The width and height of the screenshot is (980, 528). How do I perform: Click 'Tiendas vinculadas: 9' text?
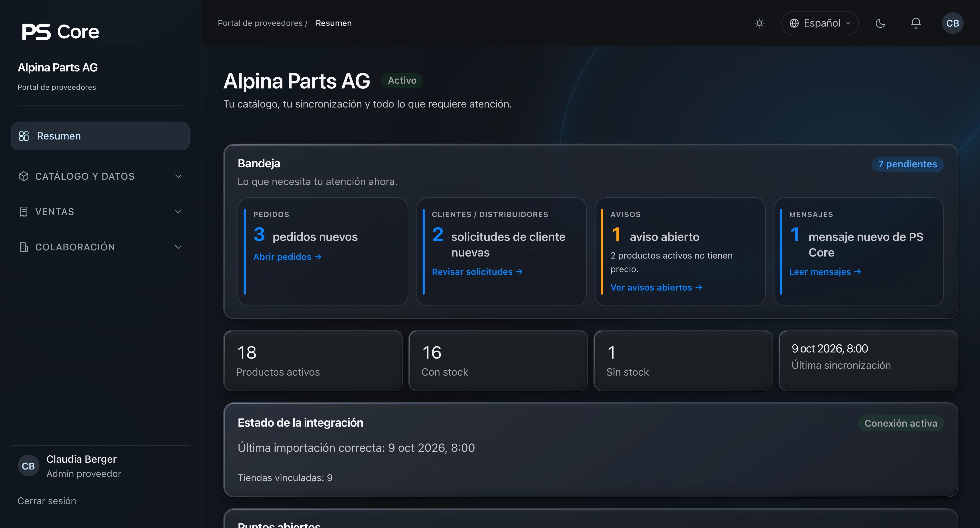click(285, 478)
